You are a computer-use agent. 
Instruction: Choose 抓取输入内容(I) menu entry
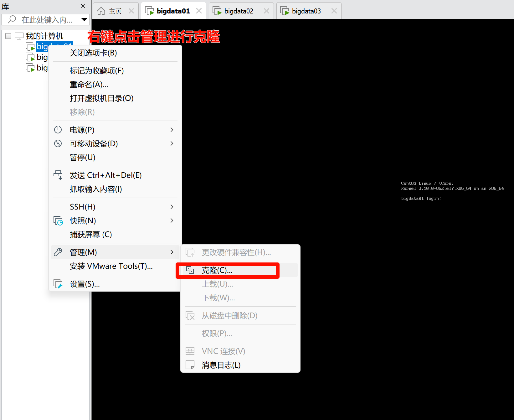pyautogui.click(x=115, y=189)
